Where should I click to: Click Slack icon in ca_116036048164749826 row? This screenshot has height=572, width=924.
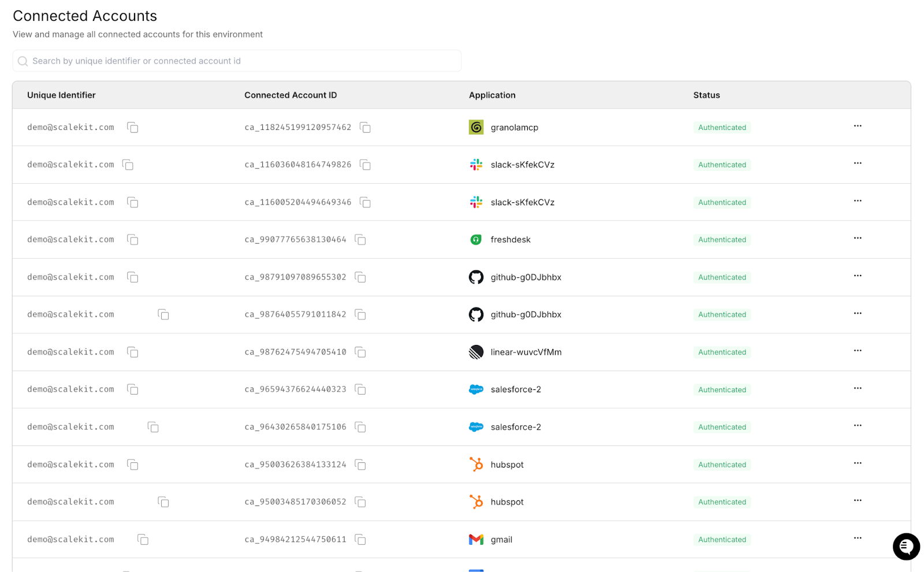pyautogui.click(x=476, y=165)
